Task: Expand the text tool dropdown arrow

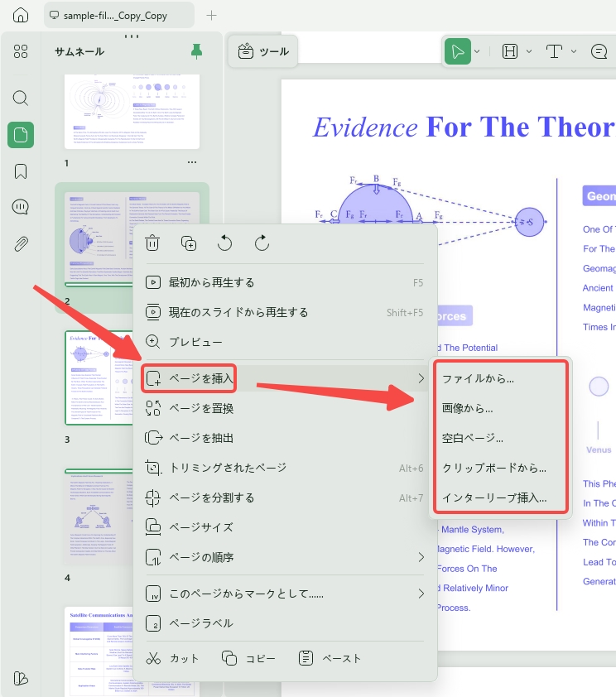Action: click(574, 51)
